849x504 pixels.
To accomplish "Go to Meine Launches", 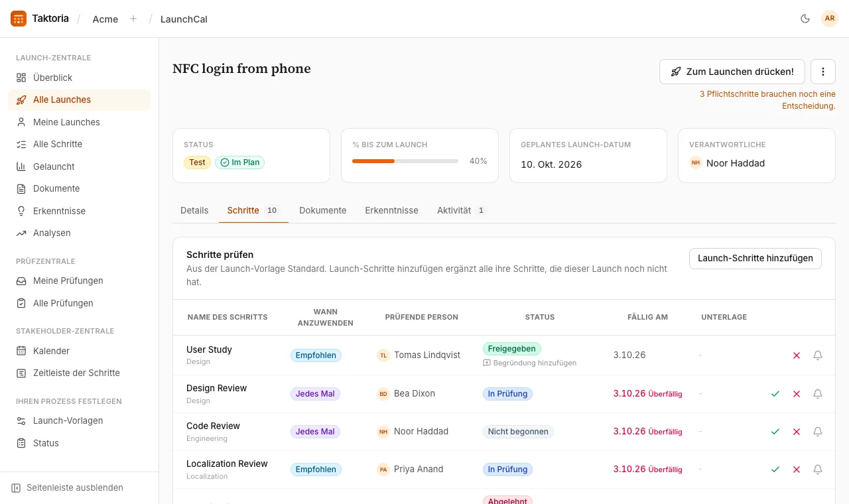I will tap(80, 122).
